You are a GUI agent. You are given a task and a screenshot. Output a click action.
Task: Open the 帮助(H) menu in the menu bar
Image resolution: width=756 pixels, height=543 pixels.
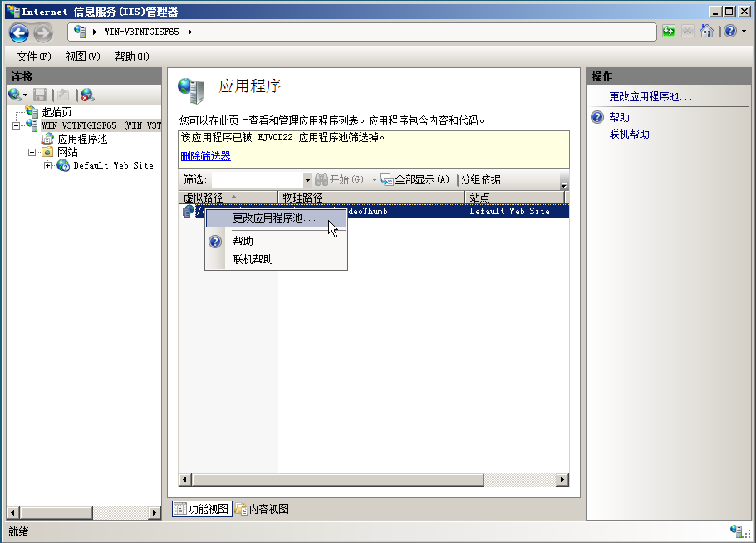pos(132,56)
